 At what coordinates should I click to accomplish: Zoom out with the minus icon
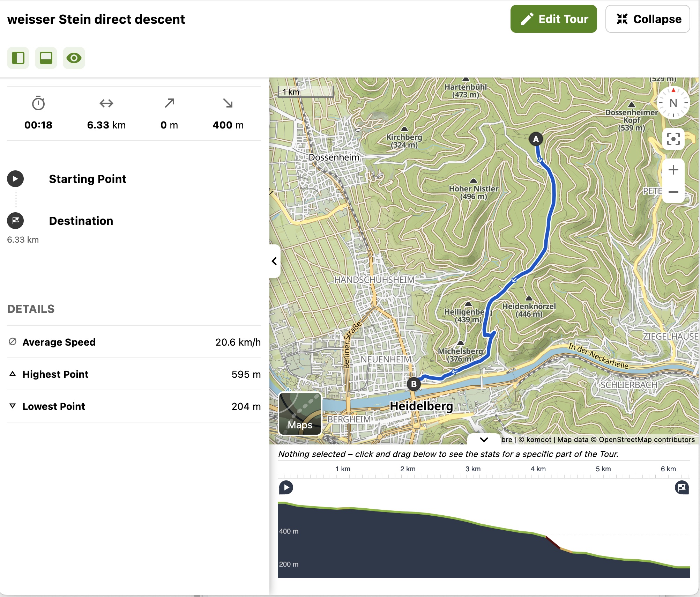coord(673,192)
